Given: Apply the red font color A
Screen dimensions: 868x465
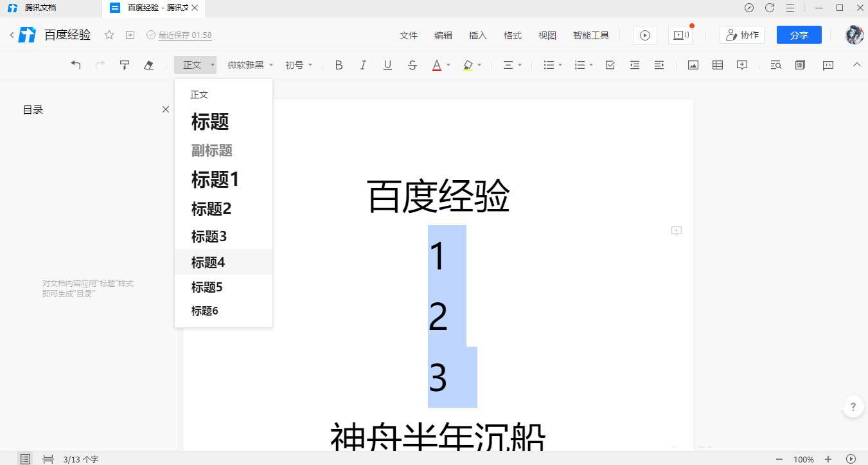Looking at the screenshot, I should 437,65.
